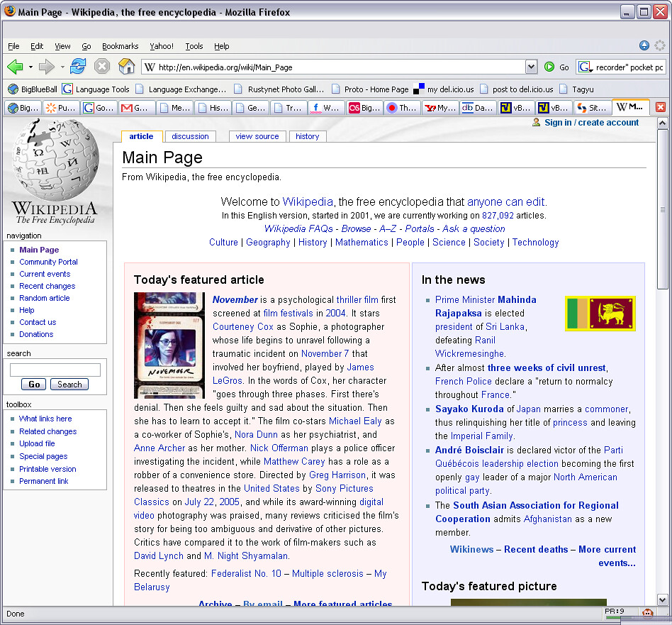
Task: Open the address bar history dropdown
Action: click(532, 67)
